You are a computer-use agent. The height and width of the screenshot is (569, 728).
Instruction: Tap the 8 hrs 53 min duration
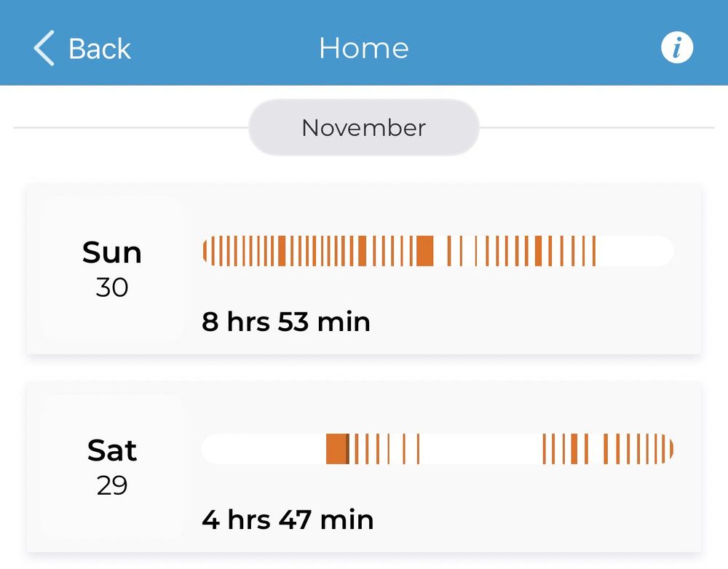286,321
